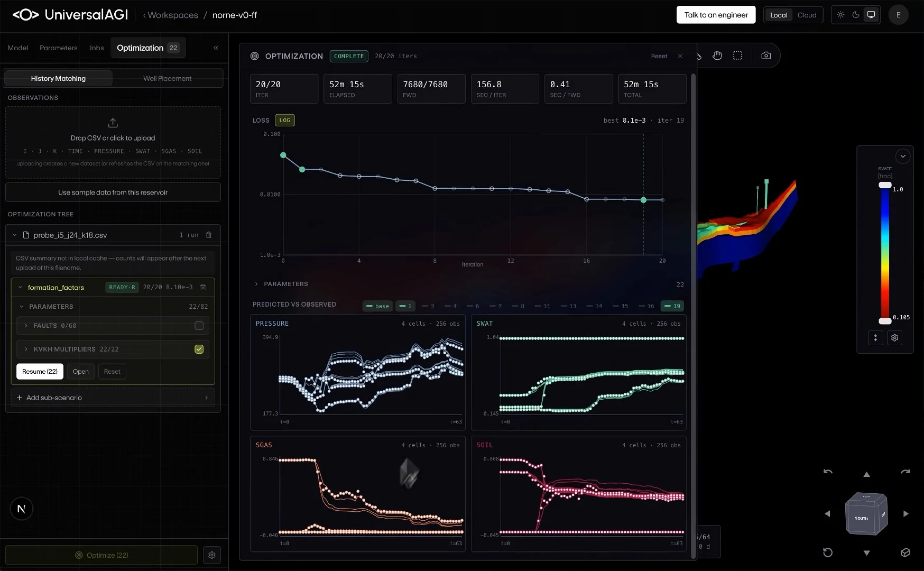924x571 pixels.
Task: Select the box selection tool
Action: [737, 56]
